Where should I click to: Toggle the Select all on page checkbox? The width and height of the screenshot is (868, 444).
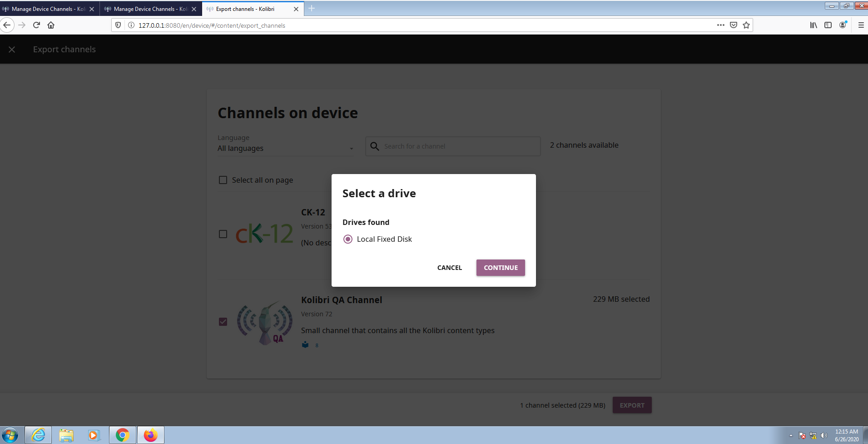tap(223, 180)
